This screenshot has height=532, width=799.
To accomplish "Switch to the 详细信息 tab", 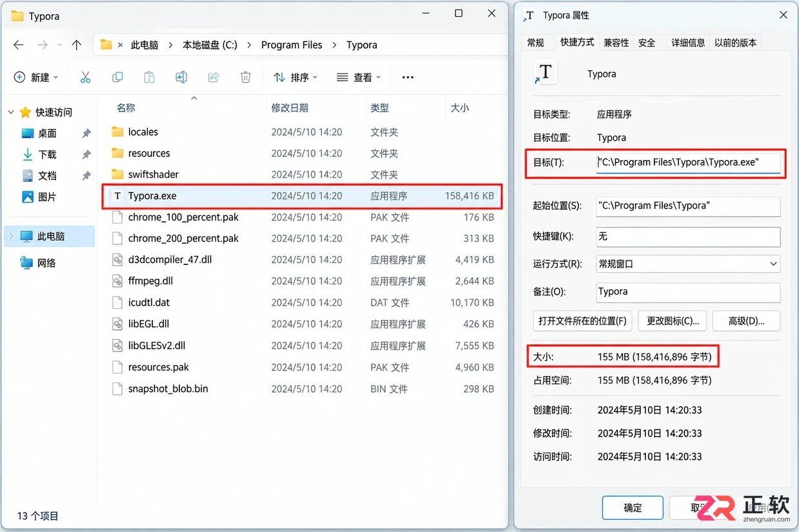I will coord(688,43).
